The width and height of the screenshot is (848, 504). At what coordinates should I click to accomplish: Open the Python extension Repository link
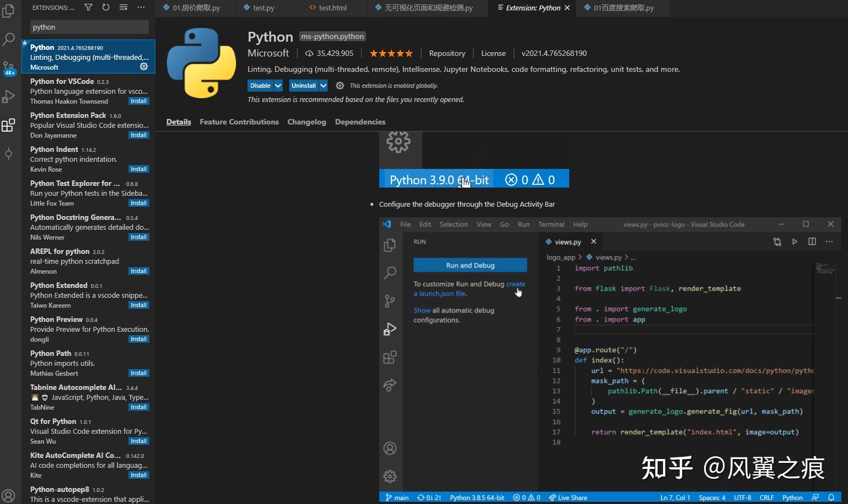[x=447, y=53]
